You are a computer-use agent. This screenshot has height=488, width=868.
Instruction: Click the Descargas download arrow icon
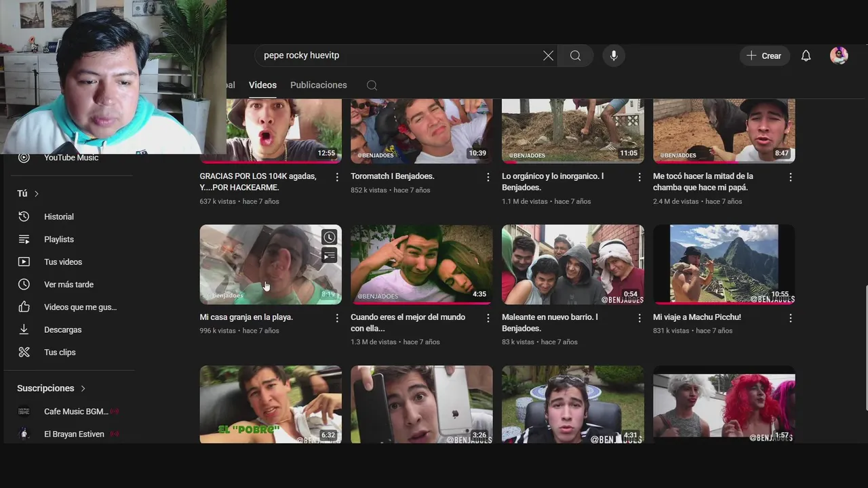pyautogui.click(x=24, y=329)
